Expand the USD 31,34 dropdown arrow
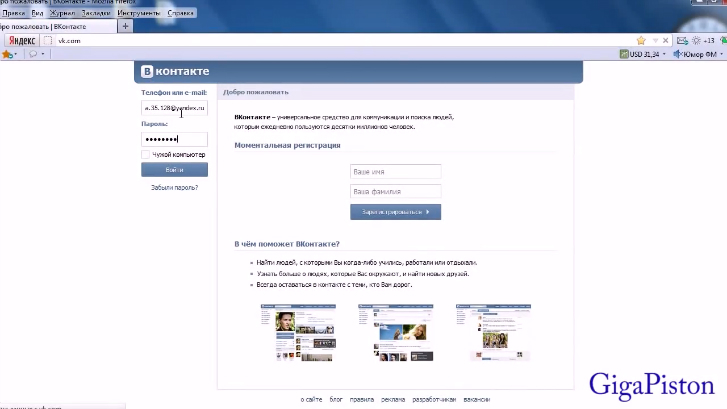Viewport: 727px width, 409px height. click(664, 54)
